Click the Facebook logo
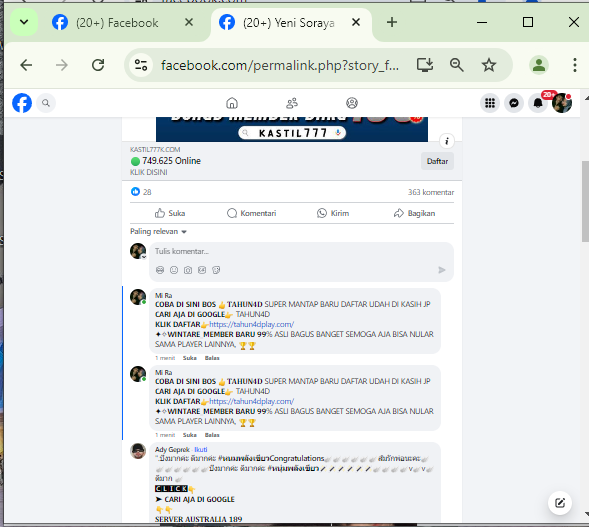This screenshot has width=589, height=527. [x=22, y=103]
